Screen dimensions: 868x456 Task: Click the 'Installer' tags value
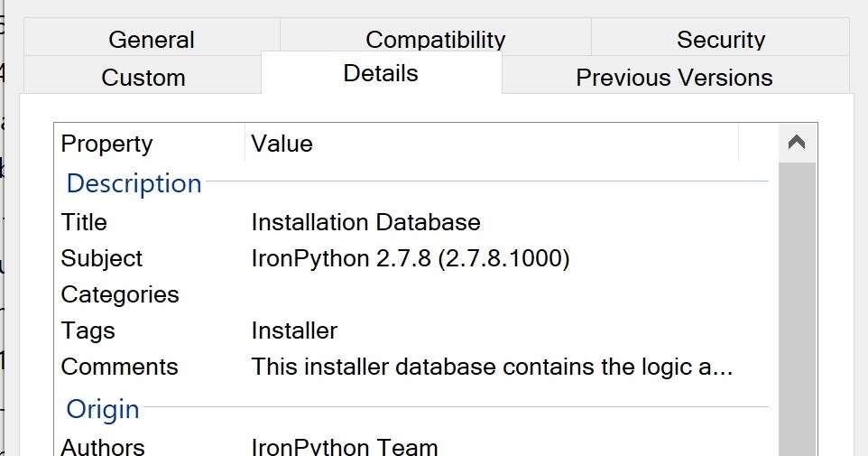(294, 330)
